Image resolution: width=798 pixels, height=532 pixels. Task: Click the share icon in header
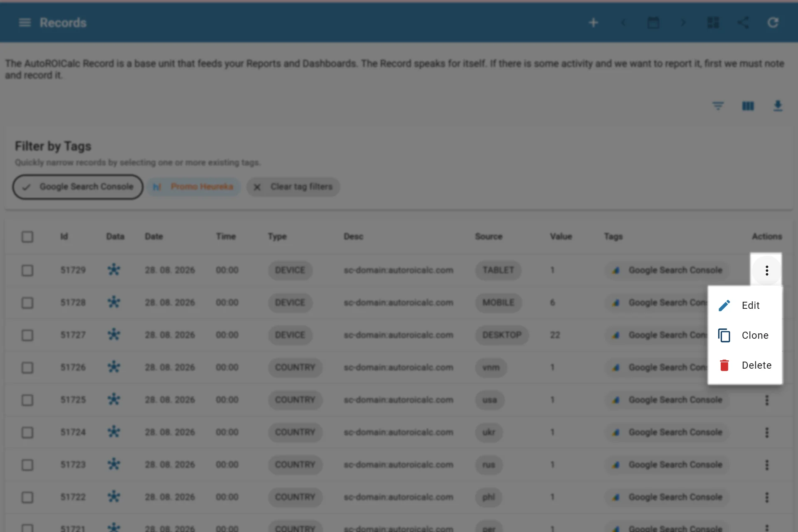click(x=743, y=22)
